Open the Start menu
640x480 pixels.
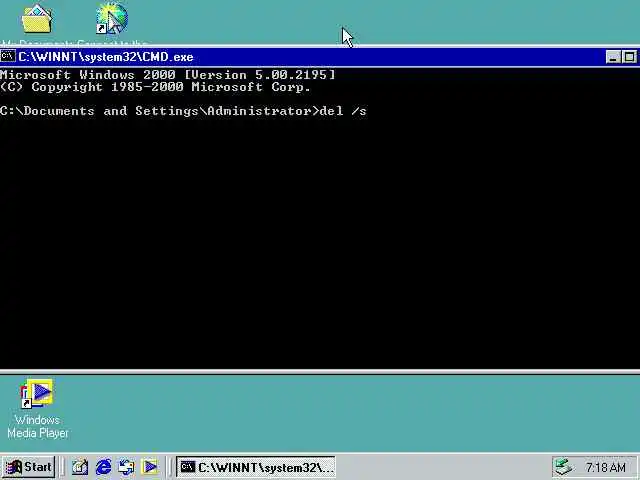[29, 467]
